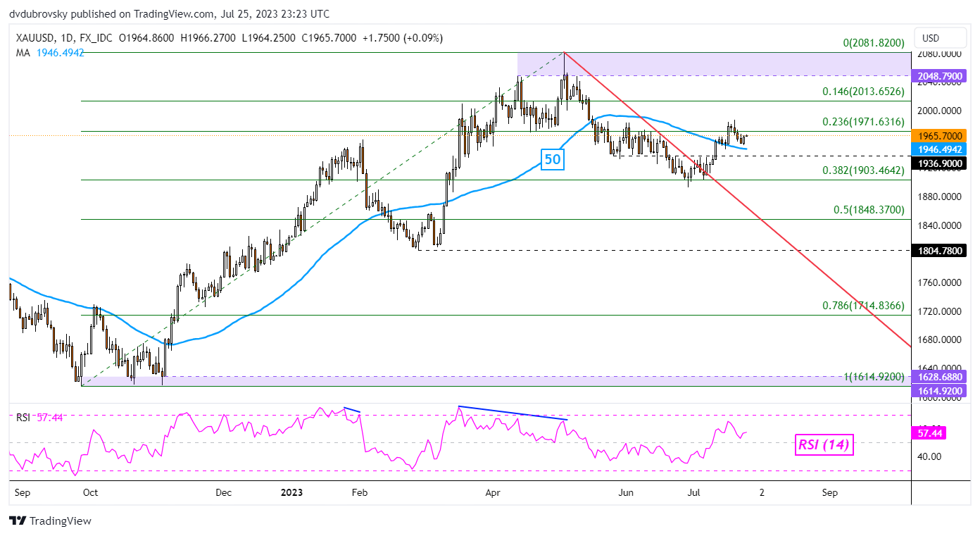Click the 0.382(1903.4642) Fibonacci label
This screenshot has width=980, height=536.
tap(863, 170)
